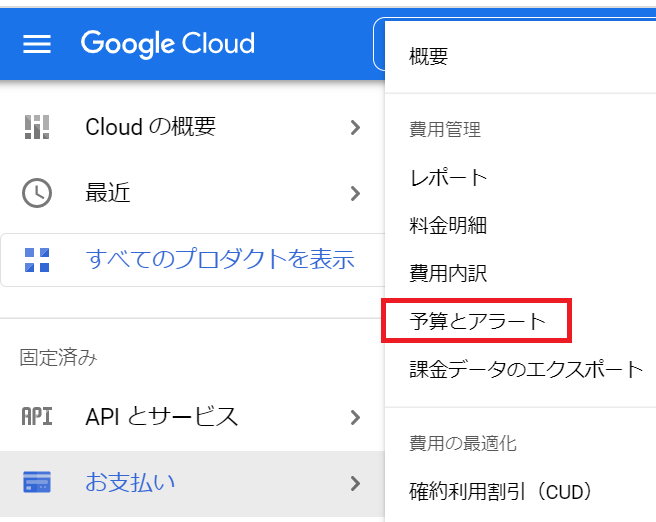Click すべてのプロダクトを表示 link
656x522 pixels.
220,259
